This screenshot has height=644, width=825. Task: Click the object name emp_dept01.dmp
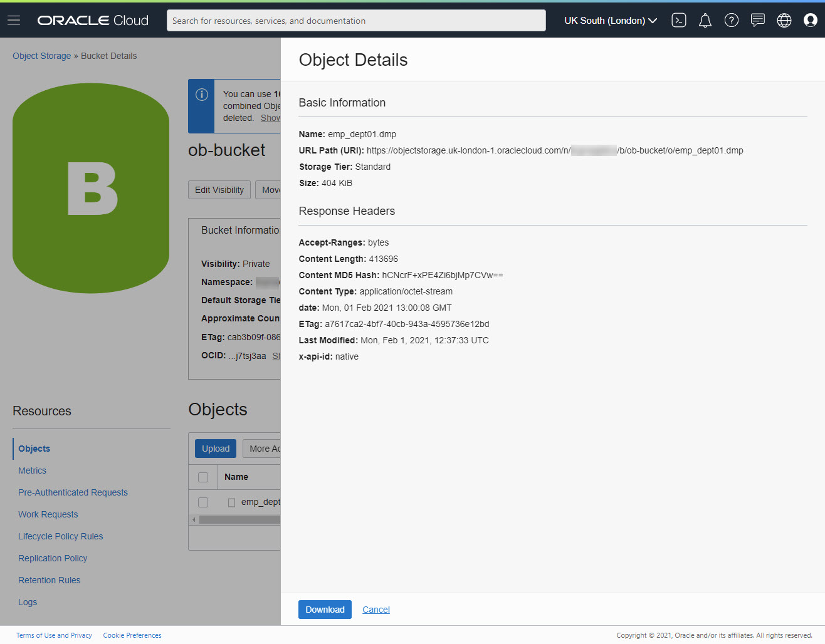pyautogui.click(x=362, y=134)
